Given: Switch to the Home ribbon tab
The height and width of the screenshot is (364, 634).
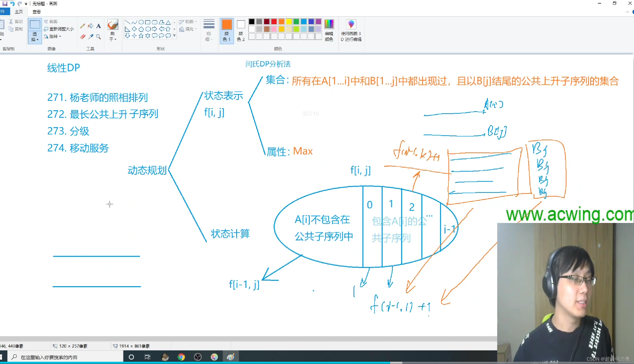Looking at the screenshot, I should 19,12.
